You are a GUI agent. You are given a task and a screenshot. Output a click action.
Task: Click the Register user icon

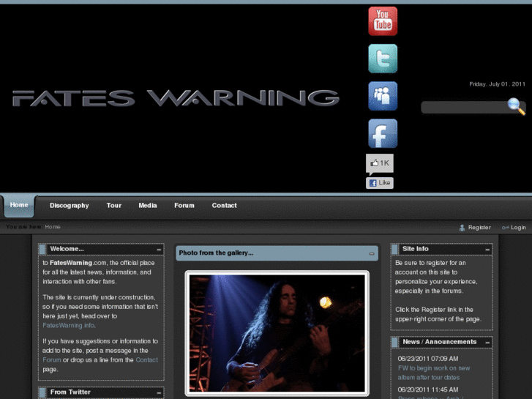pos(462,228)
